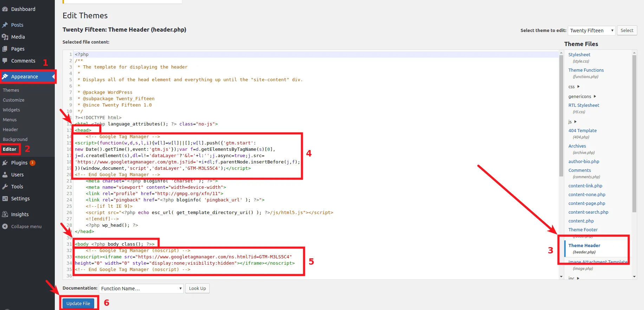
Task: Click the code editor scroll down arrow
Action: pos(561,277)
